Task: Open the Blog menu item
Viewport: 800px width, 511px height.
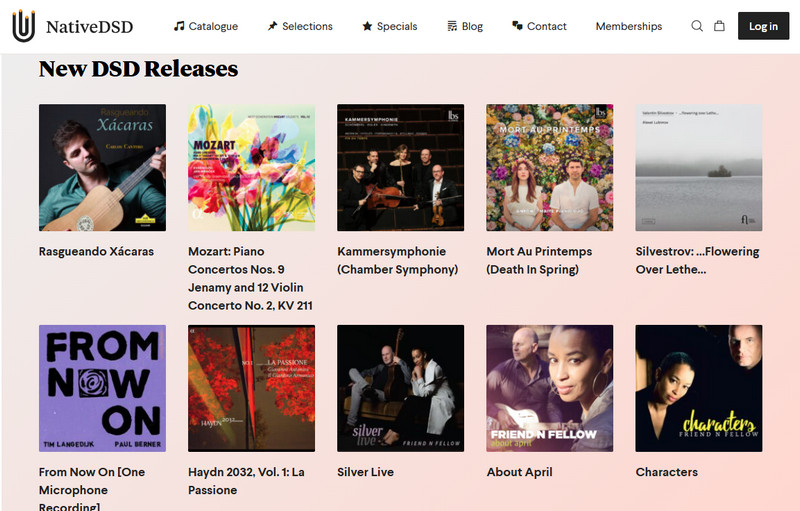Action: [465, 26]
